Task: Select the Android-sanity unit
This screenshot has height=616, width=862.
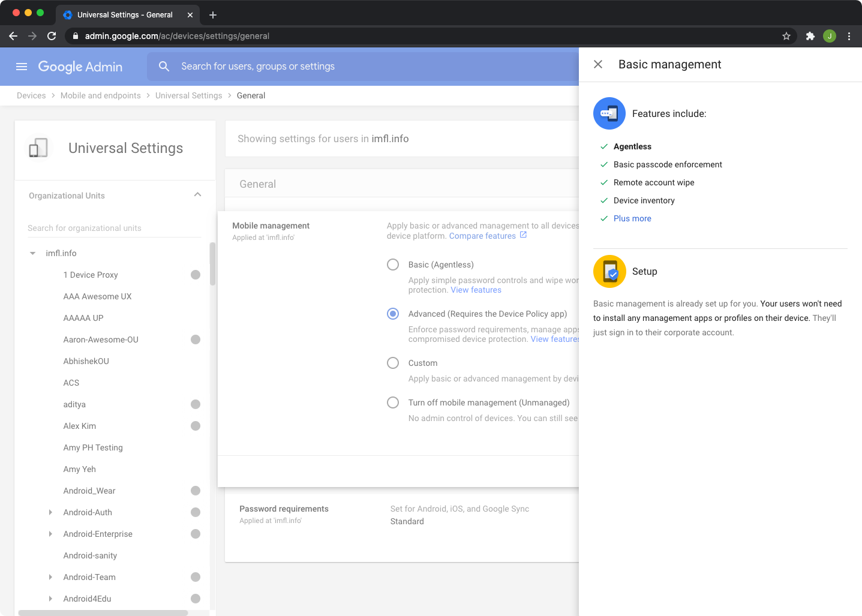Action: (x=90, y=555)
